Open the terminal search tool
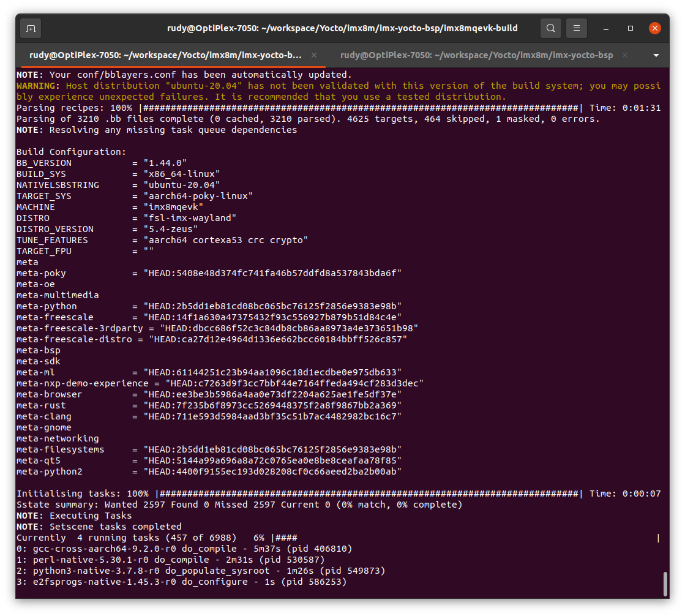This screenshot has width=685, height=616. click(x=550, y=28)
